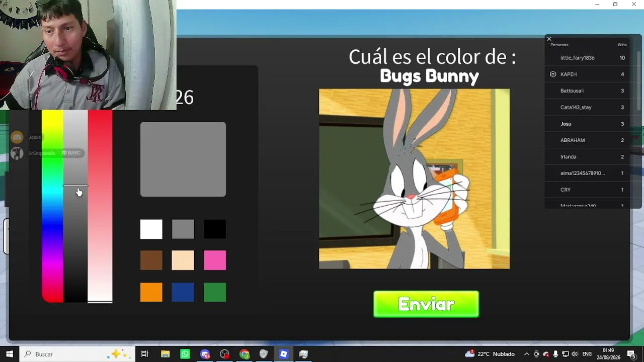This screenshot has height=362, width=644.
Task: Open File Explorer from the taskbar
Action: [x=165, y=354]
